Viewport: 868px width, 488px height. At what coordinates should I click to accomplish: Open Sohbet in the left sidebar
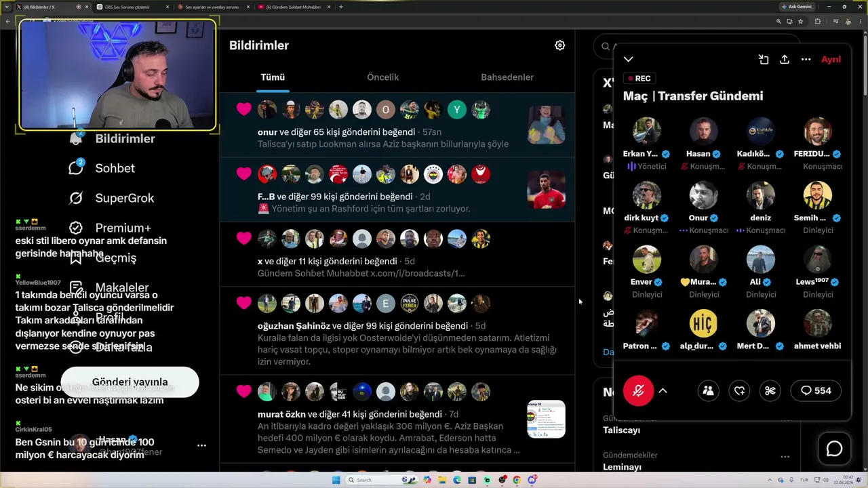click(x=102, y=168)
